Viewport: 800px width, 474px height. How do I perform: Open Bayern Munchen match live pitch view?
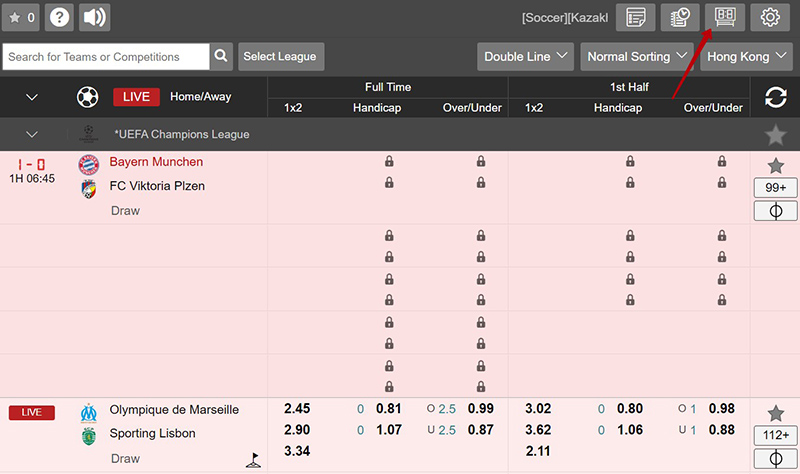point(776,211)
